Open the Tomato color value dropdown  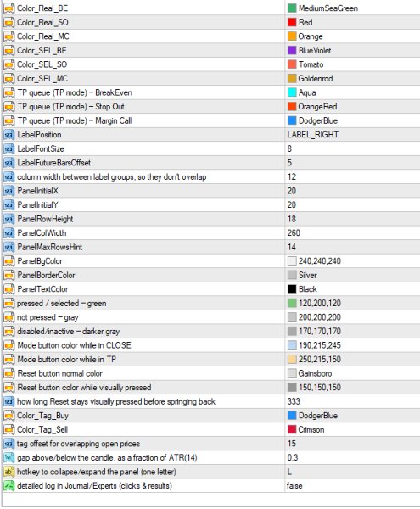tap(311, 64)
